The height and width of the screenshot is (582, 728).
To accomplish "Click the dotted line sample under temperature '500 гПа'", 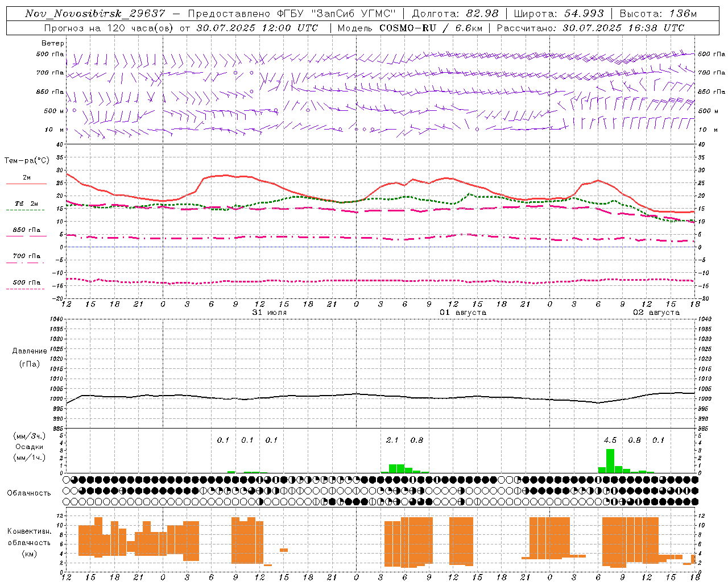I will pyautogui.click(x=26, y=289).
